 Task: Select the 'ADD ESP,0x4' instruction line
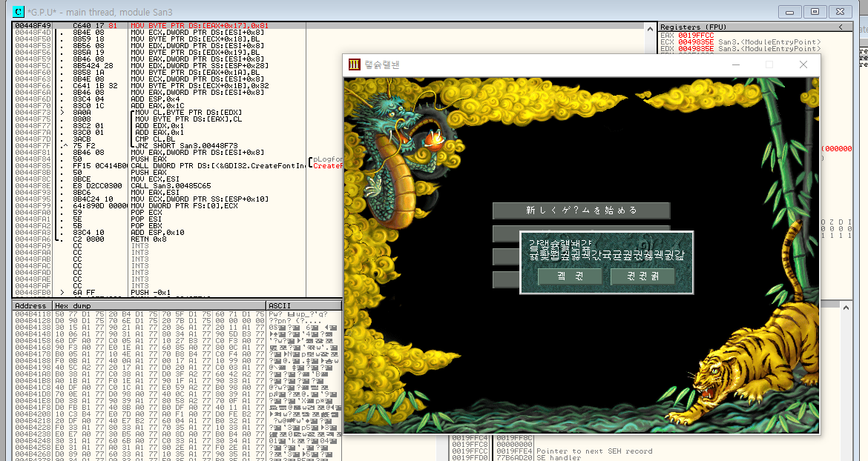(156, 99)
